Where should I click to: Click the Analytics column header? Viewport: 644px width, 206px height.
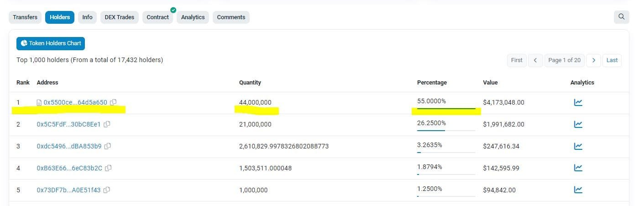(x=582, y=83)
